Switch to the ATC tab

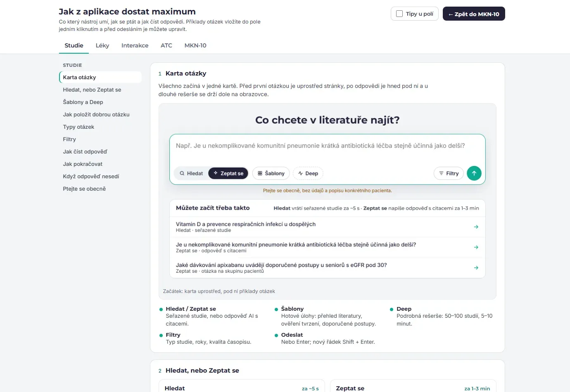pos(166,45)
